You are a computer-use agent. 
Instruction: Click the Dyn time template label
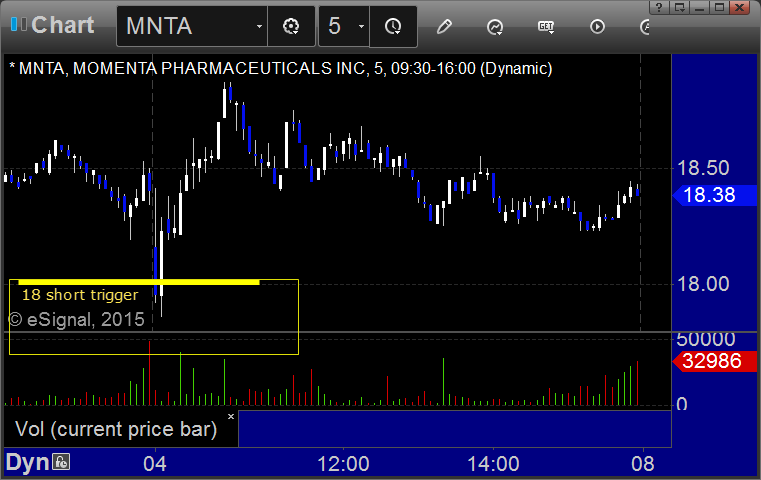tap(27, 462)
